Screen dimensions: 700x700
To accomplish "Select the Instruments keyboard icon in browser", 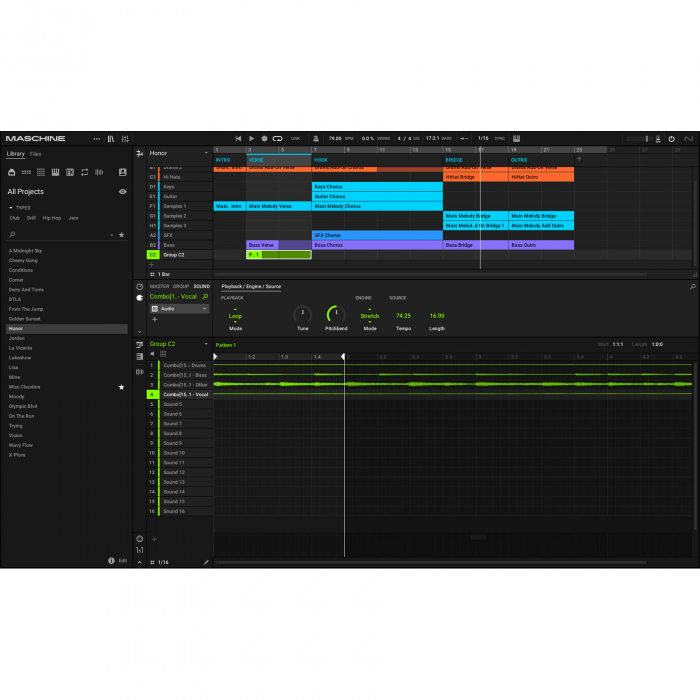I will pyautogui.click(x=55, y=172).
